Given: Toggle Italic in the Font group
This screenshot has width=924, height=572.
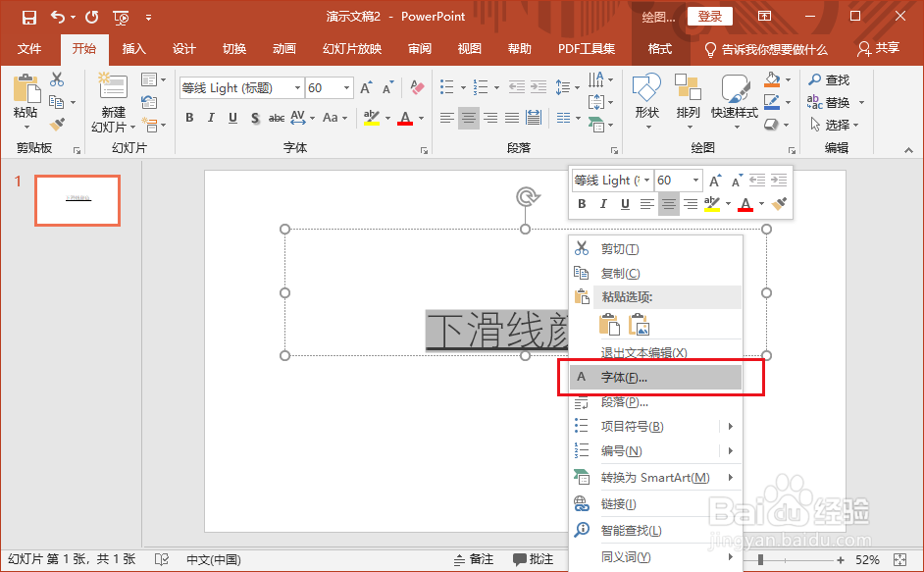Looking at the screenshot, I should point(209,118).
